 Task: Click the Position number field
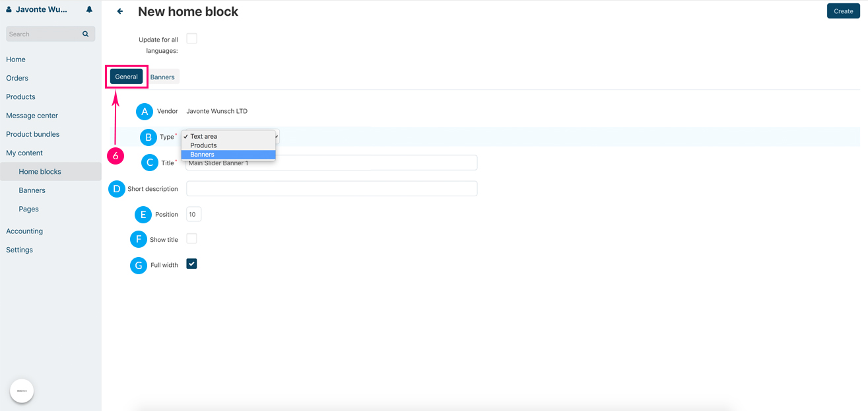(x=193, y=215)
